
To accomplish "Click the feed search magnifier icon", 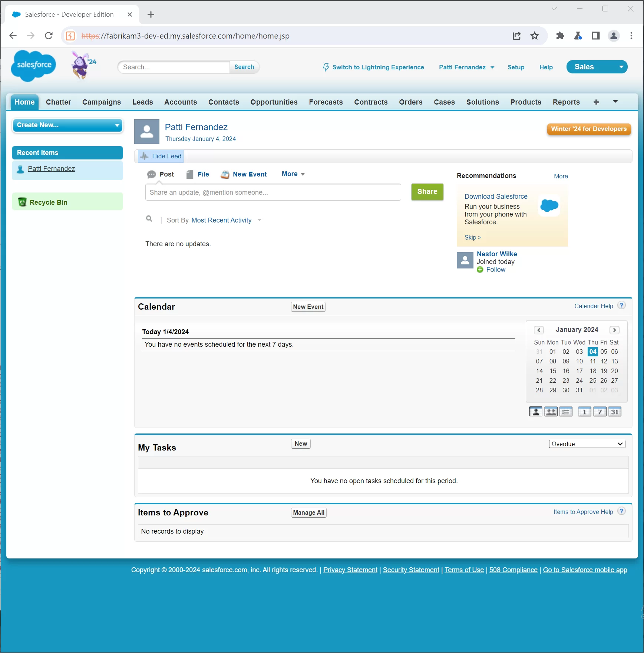I will coord(149,219).
